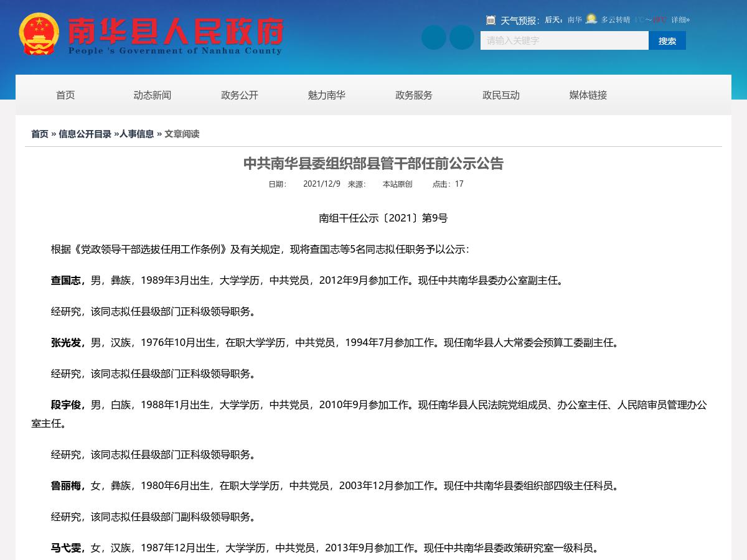
Task: Open the 政务公开 menu item
Action: click(240, 95)
